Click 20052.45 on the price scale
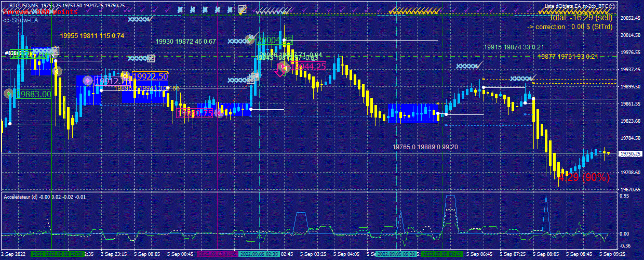The width and height of the screenshot is (644, 260). 630,18
